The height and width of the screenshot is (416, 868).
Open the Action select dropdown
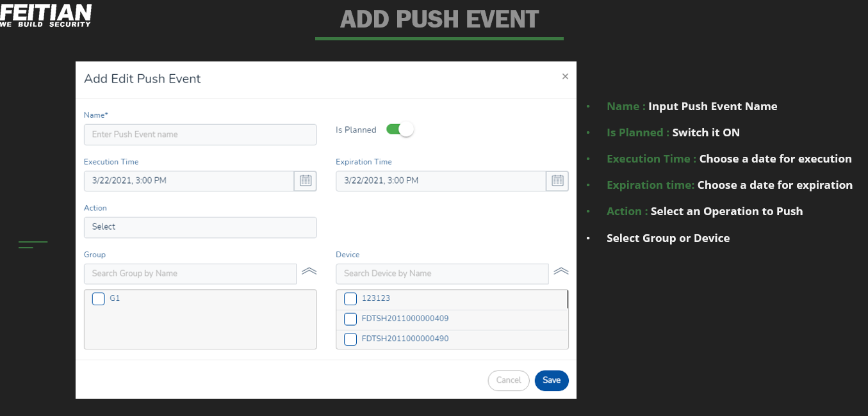(x=200, y=227)
